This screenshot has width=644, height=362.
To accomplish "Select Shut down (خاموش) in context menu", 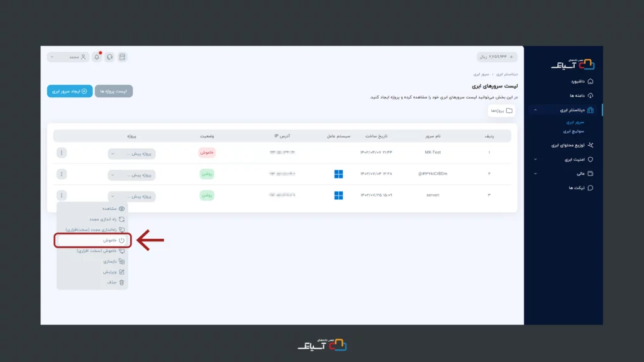I will [92, 240].
